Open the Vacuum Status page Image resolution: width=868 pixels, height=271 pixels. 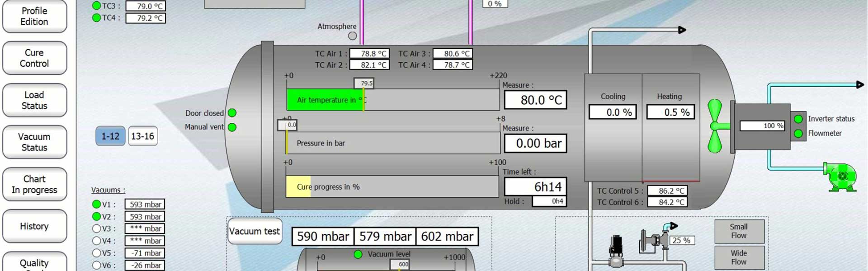tap(34, 142)
